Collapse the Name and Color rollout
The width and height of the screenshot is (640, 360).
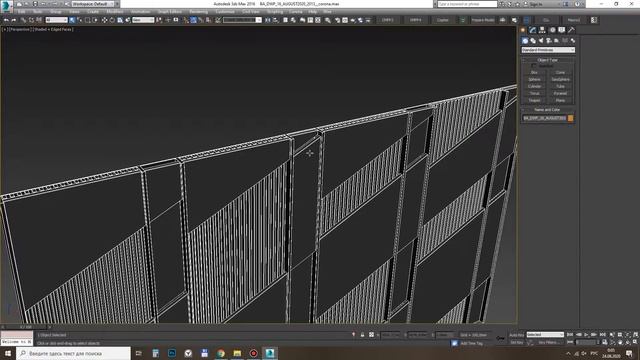coord(548,110)
